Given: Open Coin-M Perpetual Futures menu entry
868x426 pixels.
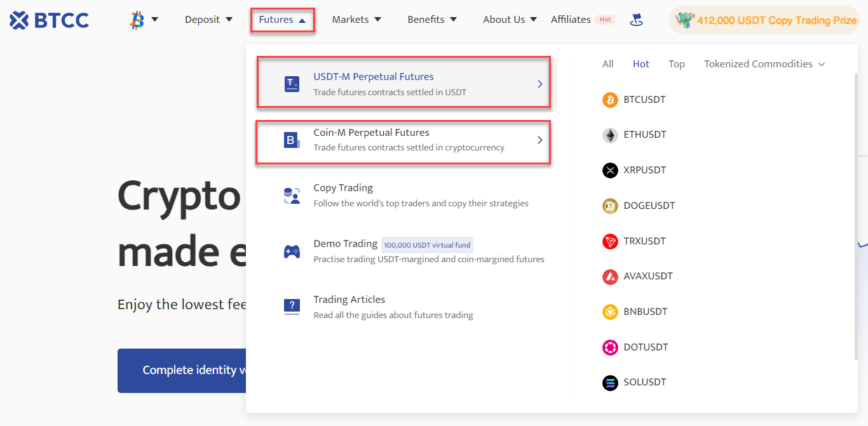Looking at the screenshot, I should point(403,139).
